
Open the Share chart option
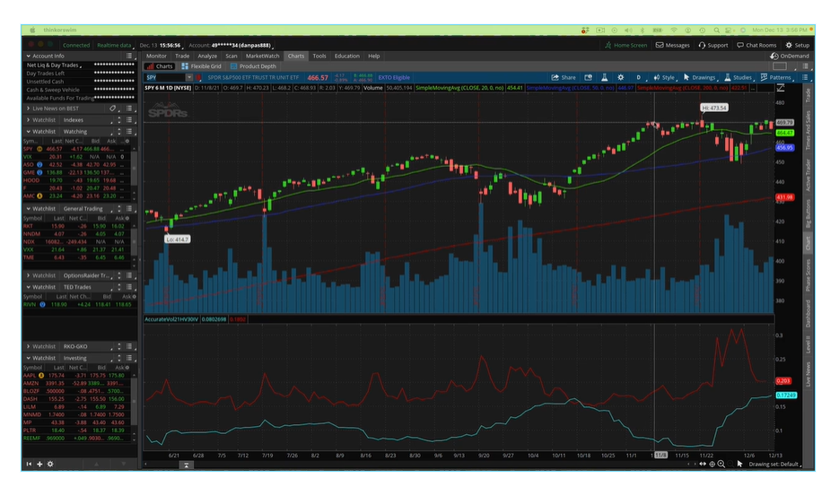564,78
